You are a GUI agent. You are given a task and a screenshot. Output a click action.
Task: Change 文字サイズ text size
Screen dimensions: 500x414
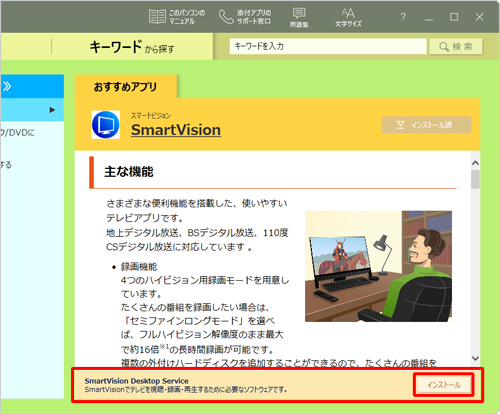point(348,17)
